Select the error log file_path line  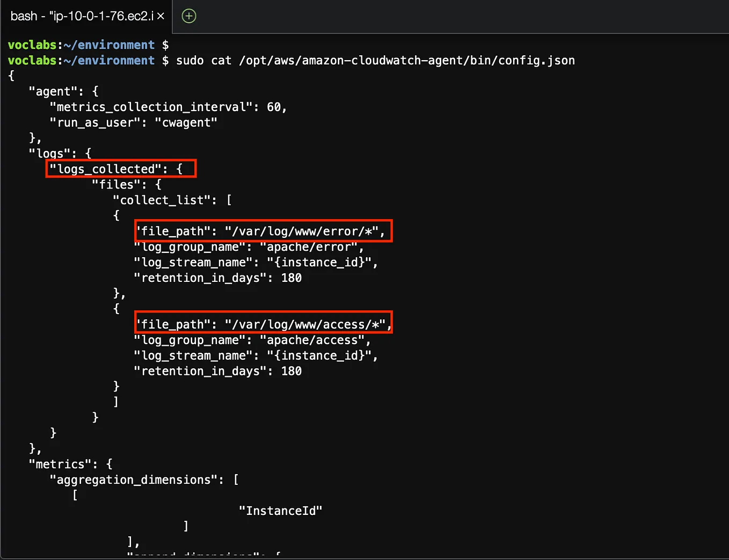tap(263, 231)
